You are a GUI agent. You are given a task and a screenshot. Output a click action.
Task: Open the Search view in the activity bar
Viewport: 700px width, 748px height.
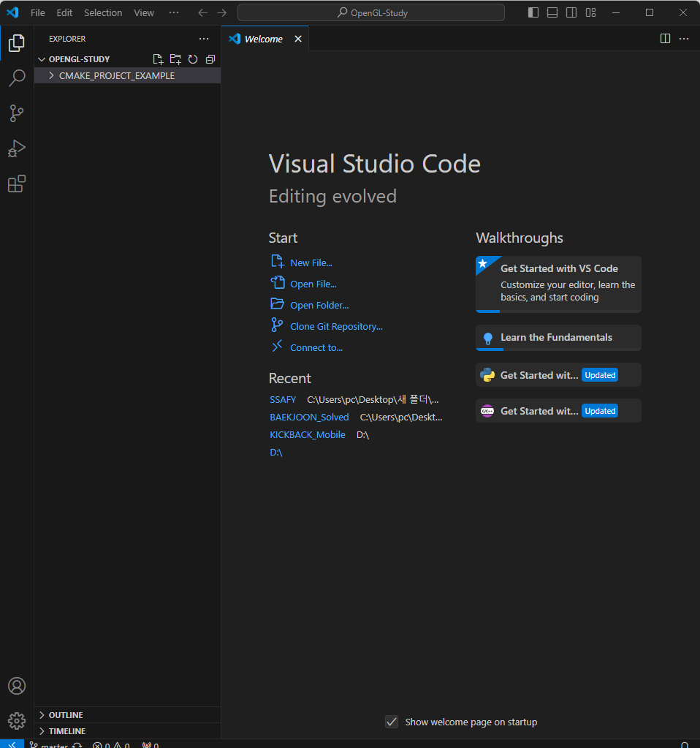[17, 78]
